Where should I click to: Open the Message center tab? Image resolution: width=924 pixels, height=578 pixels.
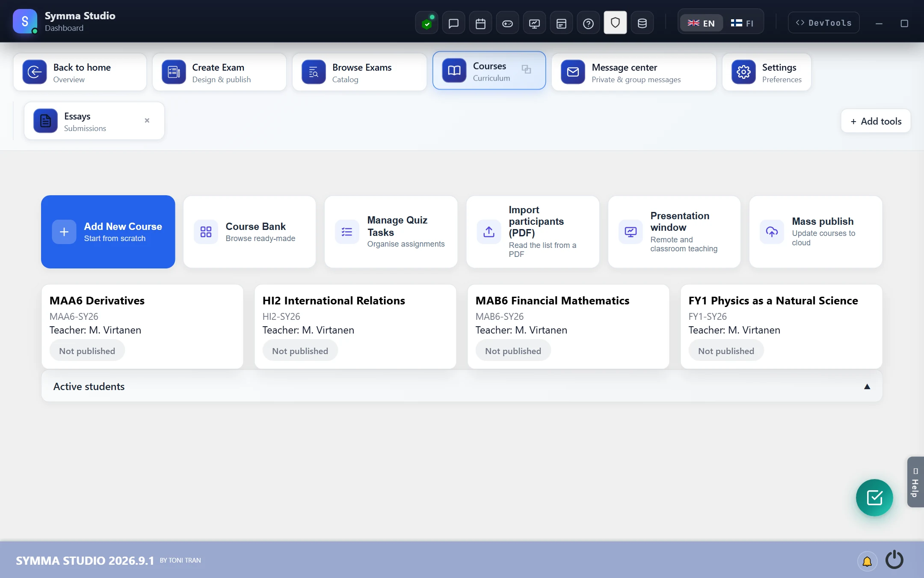(634, 72)
